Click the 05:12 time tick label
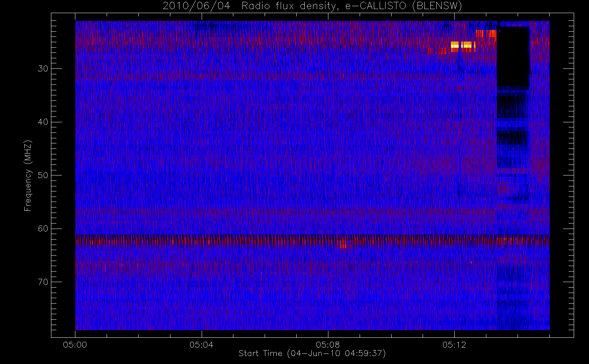 [454, 345]
